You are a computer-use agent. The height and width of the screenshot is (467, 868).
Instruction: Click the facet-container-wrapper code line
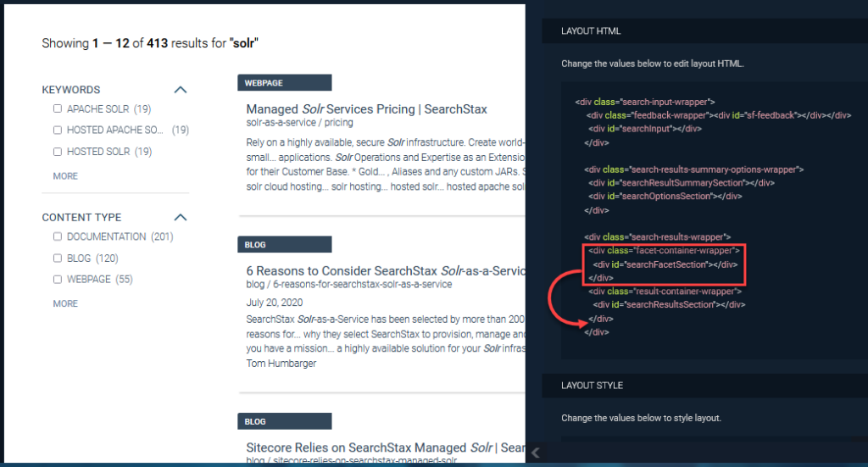[x=664, y=250]
